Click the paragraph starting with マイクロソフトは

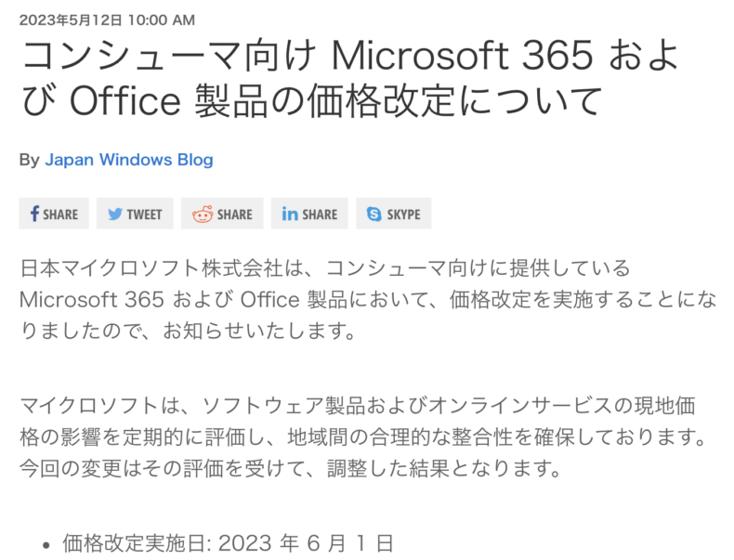[357, 436]
